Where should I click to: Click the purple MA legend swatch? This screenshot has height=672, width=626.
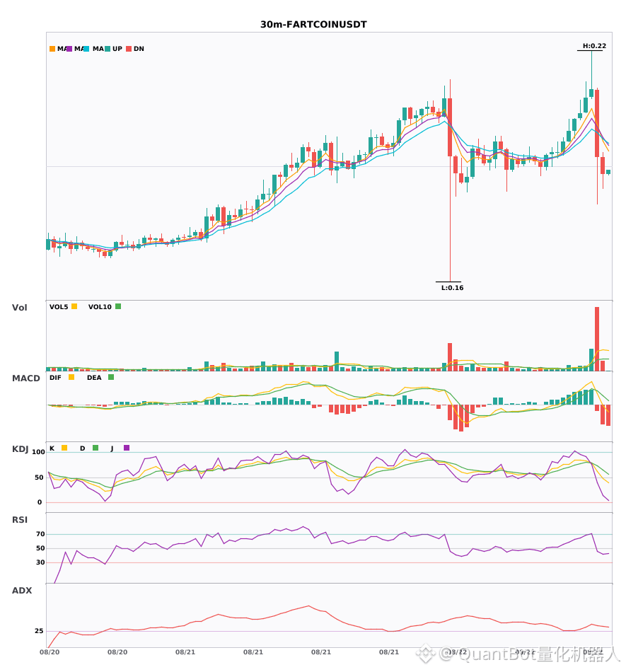[69, 49]
